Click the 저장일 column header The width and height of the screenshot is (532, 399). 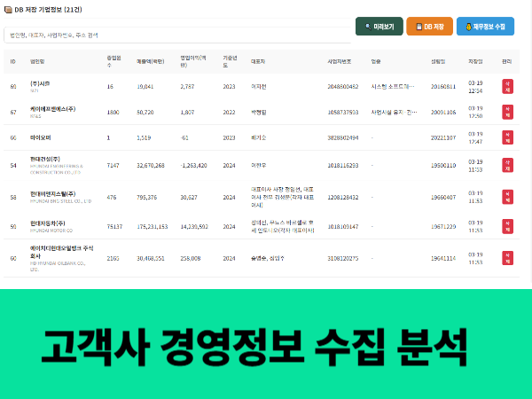tap(475, 61)
